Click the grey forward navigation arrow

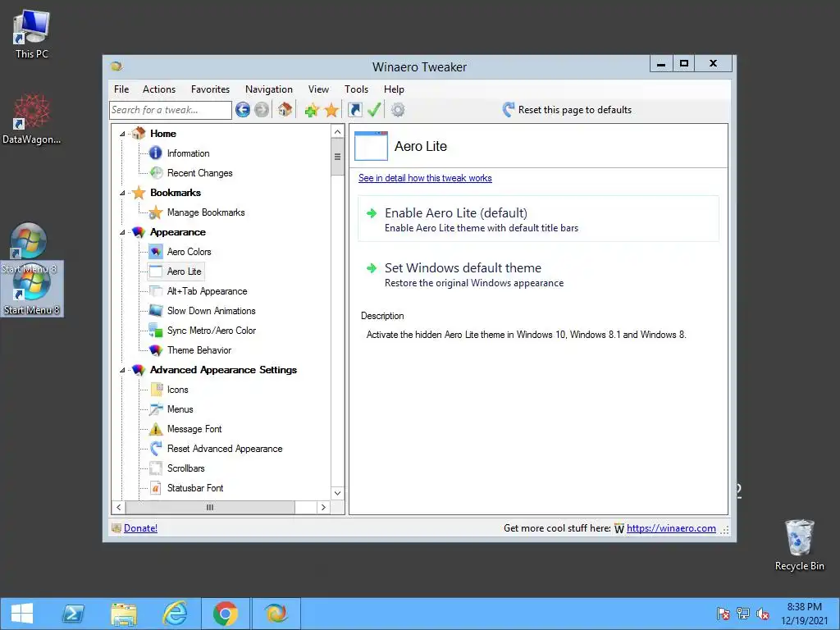262,110
